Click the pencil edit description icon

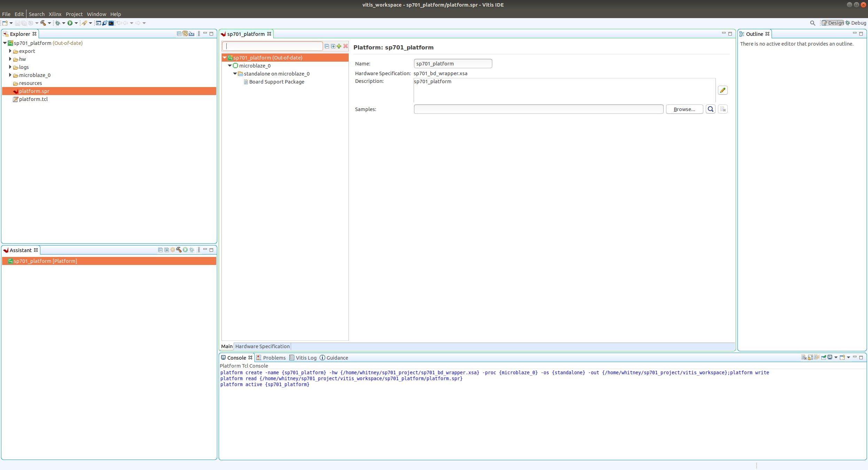point(723,90)
